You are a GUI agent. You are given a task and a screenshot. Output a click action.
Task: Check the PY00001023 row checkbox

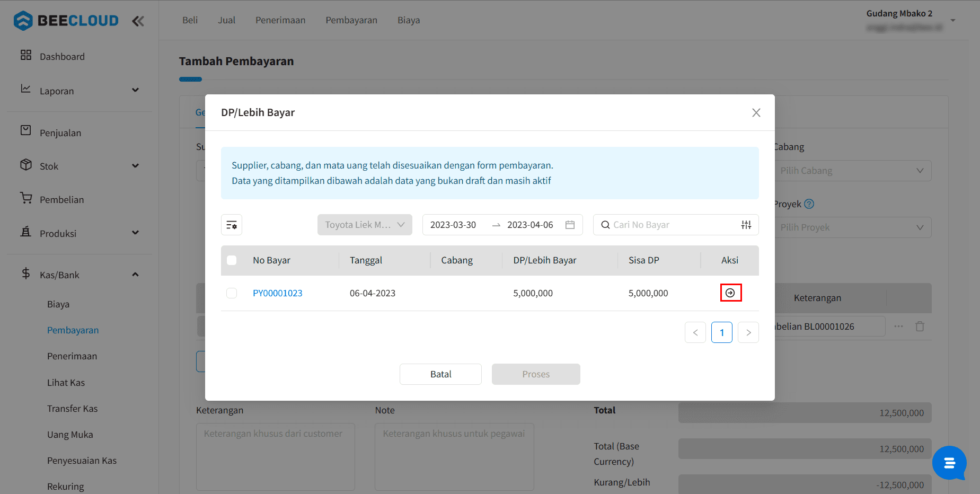[232, 293]
